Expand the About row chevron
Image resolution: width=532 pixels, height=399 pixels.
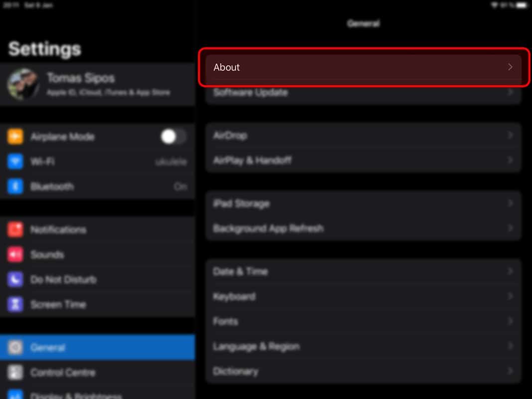[x=510, y=67]
